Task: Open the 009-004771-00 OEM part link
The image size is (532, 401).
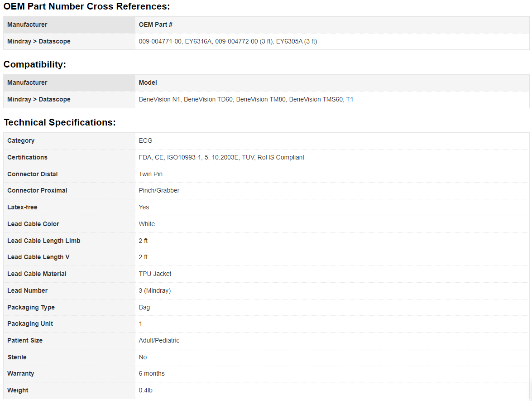Action: pyautogui.click(x=156, y=41)
